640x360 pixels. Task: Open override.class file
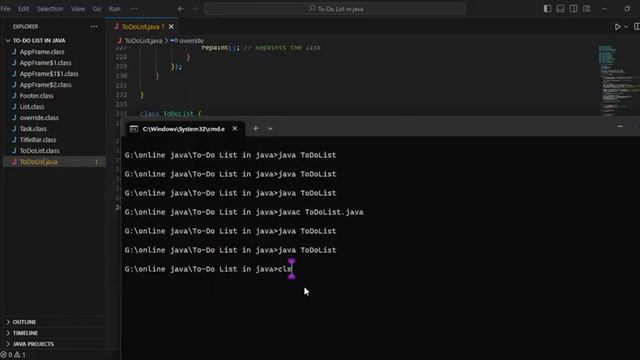point(39,118)
